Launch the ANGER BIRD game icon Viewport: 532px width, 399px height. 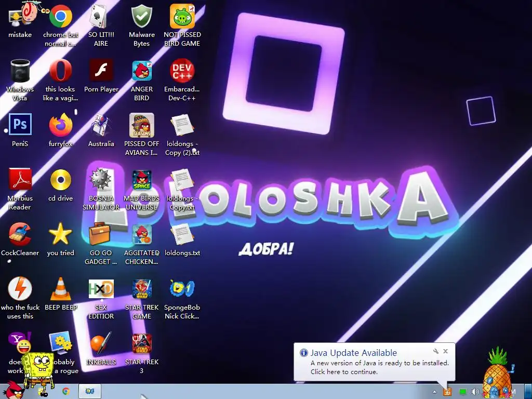point(142,71)
